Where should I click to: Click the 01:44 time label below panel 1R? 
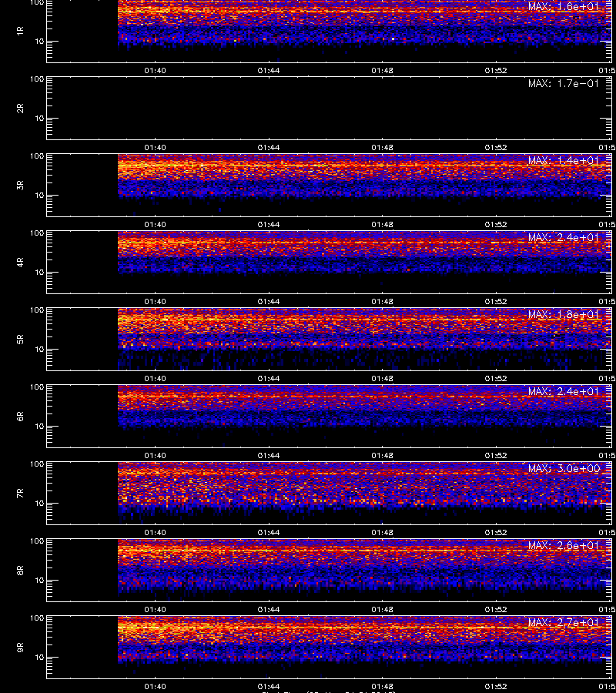coord(269,71)
